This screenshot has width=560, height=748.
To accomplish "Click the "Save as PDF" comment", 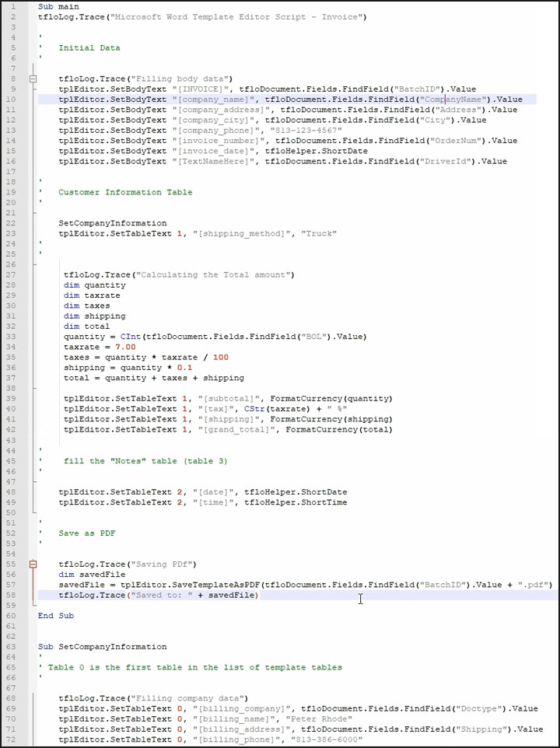I will coord(87,533).
